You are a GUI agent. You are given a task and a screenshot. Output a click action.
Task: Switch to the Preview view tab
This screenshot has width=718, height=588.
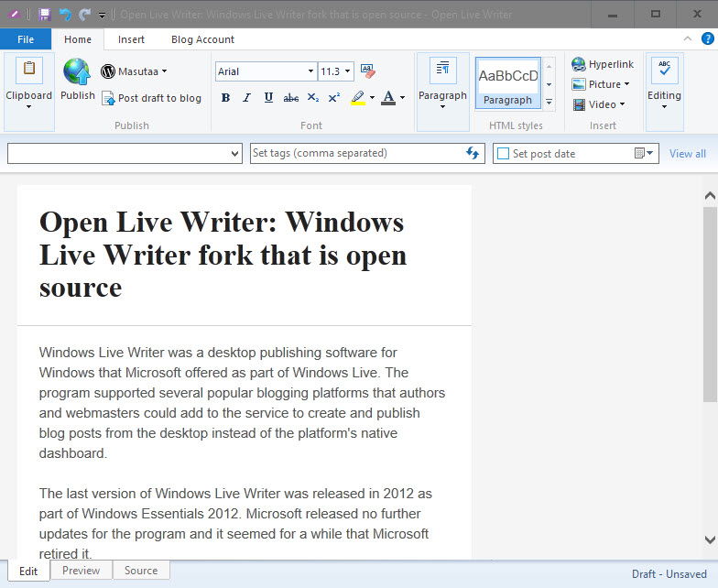coord(81,570)
